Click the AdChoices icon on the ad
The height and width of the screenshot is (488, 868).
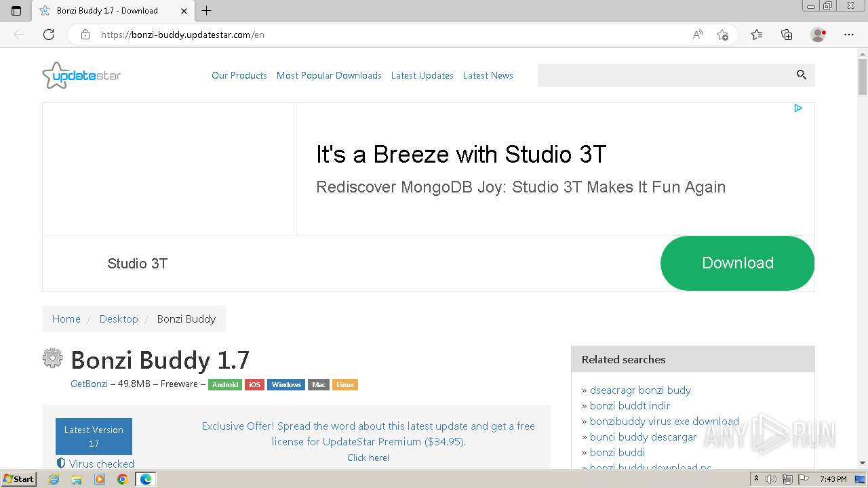click(x=798, y=108)
